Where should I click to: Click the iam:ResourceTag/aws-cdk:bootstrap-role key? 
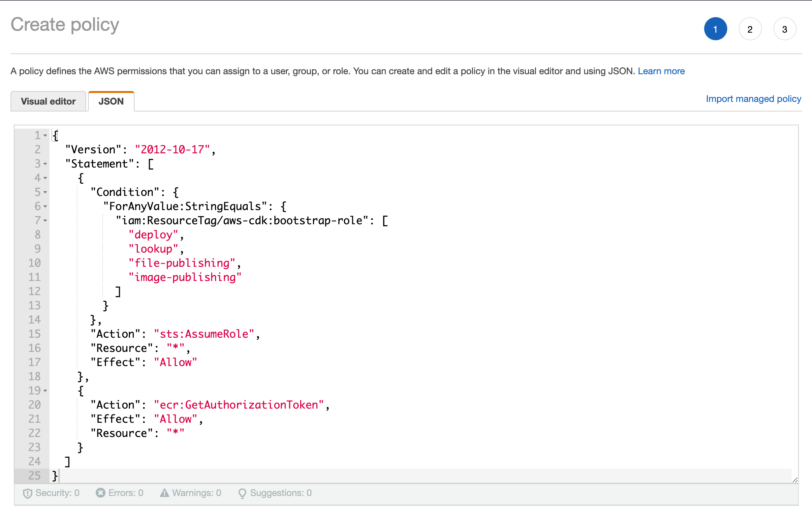click(x=242, y=221)
